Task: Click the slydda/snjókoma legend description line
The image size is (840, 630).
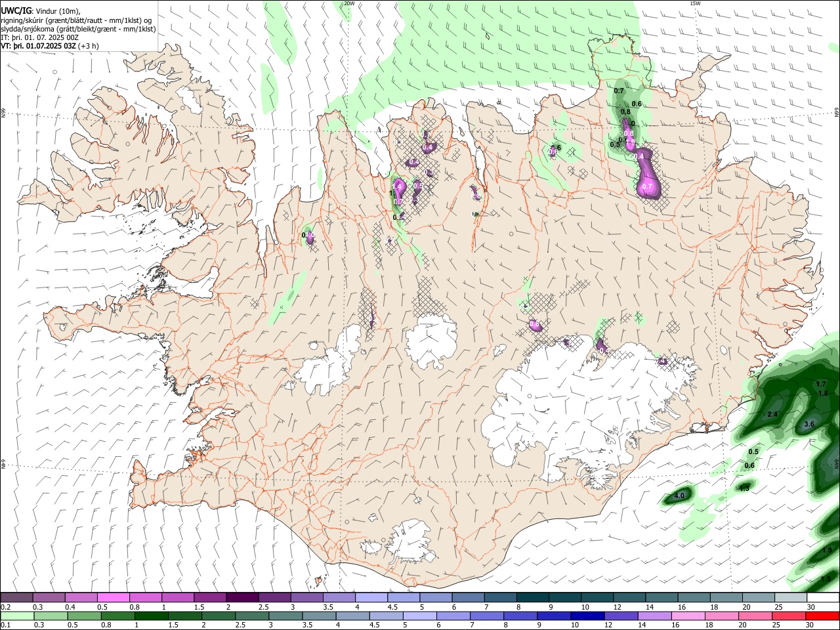Action: coord(78,29)
